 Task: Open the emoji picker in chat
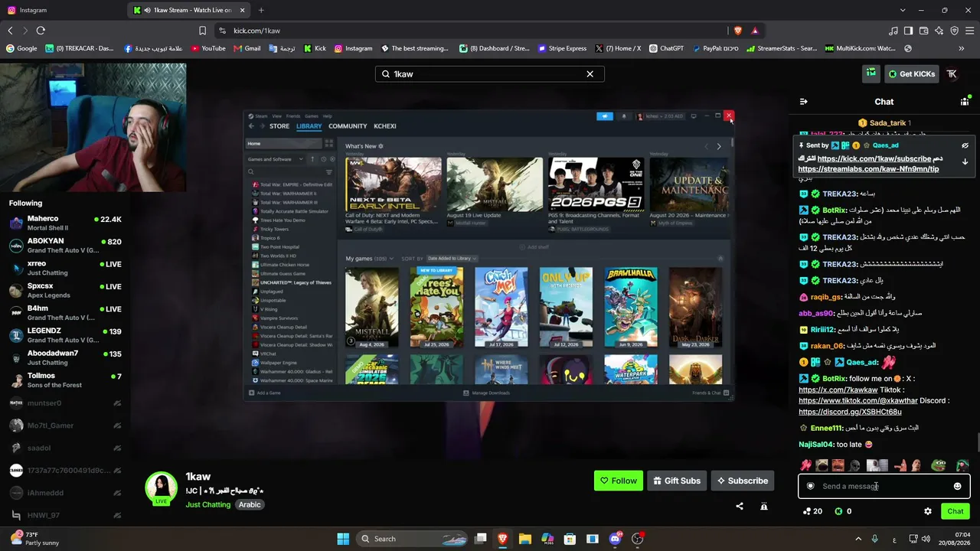(x=957, y=486)
